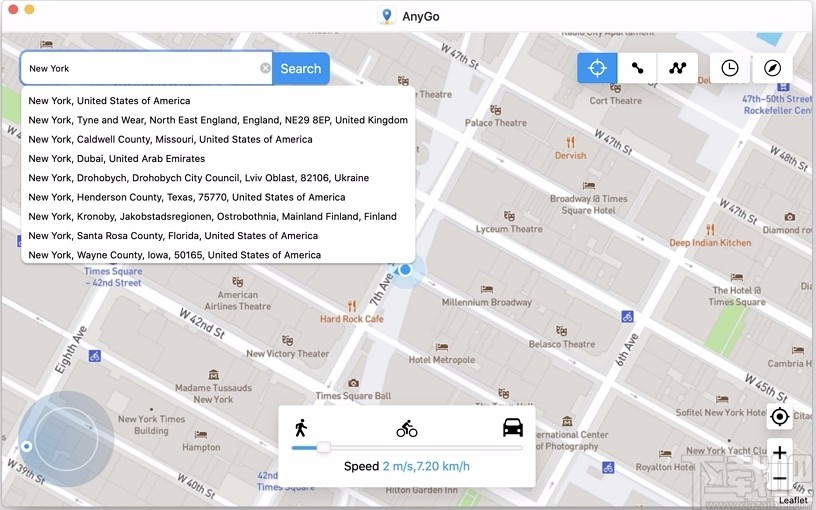Clear the search field with the X icon

[x=265, y=68]
